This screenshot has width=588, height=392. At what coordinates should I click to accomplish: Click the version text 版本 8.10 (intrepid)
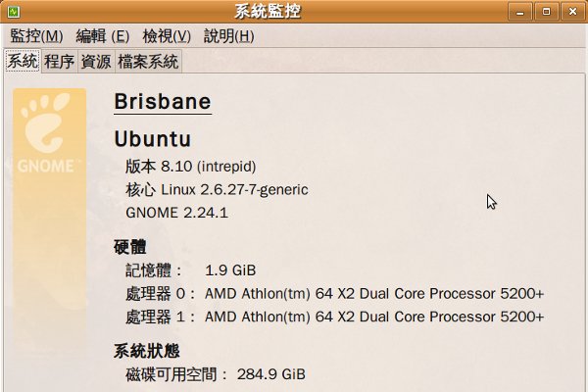190,166
